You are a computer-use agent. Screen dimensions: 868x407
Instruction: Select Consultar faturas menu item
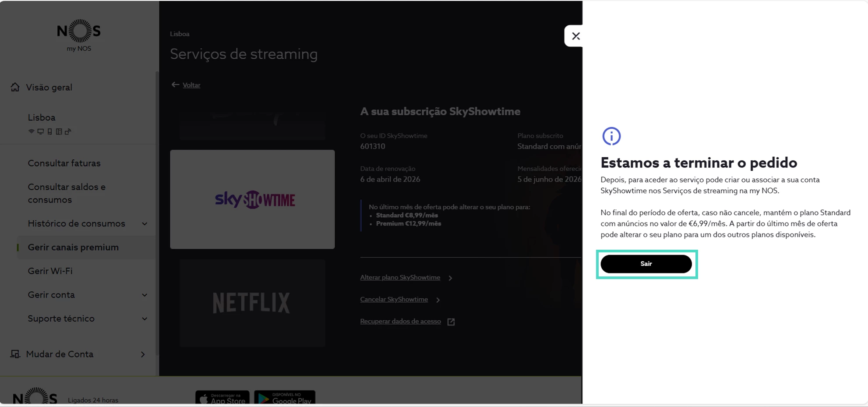point(64,163)
